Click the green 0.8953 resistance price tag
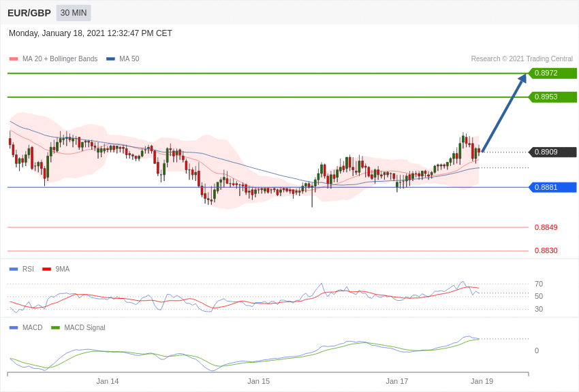579x392 pixels. pyautogui.click(x=552, y=97)
